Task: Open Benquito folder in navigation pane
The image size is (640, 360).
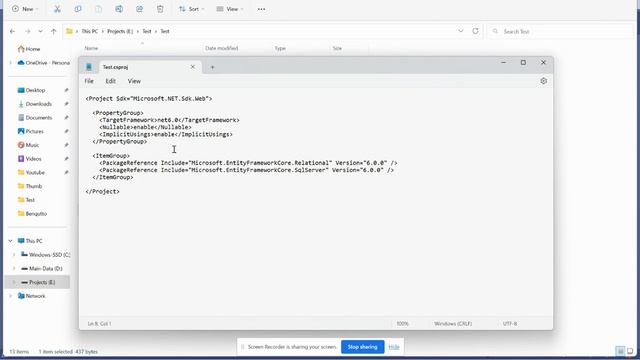Action: tap(32, 214)
